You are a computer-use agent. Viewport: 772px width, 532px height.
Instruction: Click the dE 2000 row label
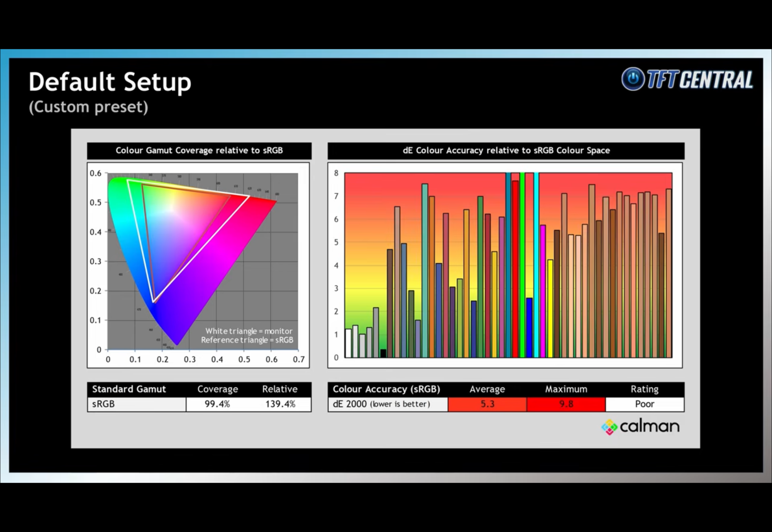point(381,404)
